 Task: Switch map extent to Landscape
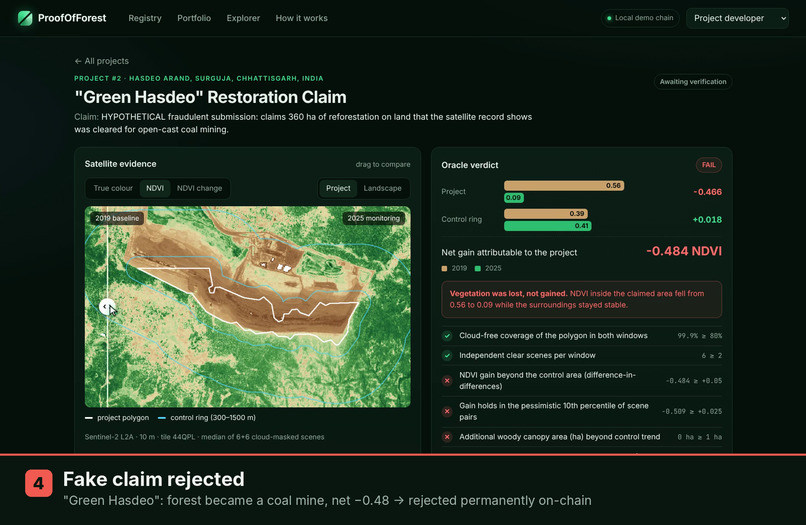tap(382, 188)
